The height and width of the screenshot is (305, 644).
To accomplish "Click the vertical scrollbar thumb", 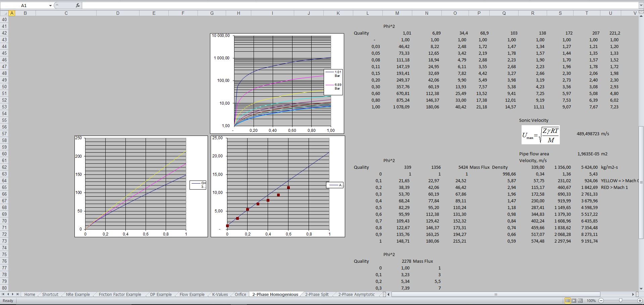I will 641,183.
